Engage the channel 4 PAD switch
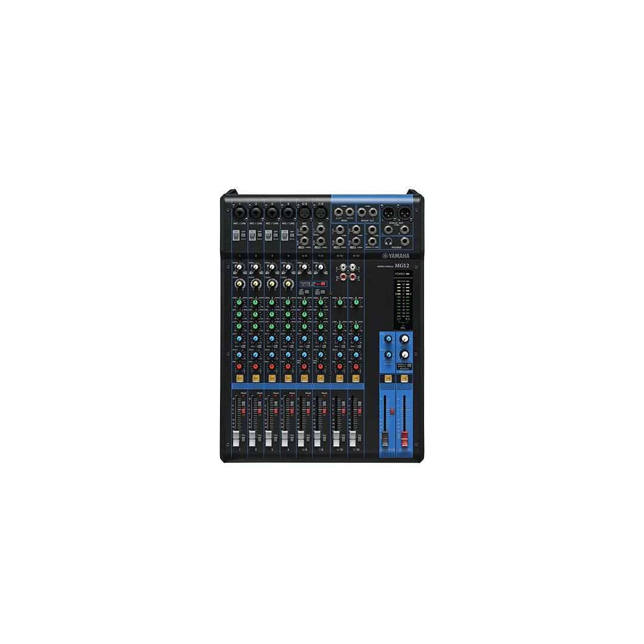 (x=284, y=235)
